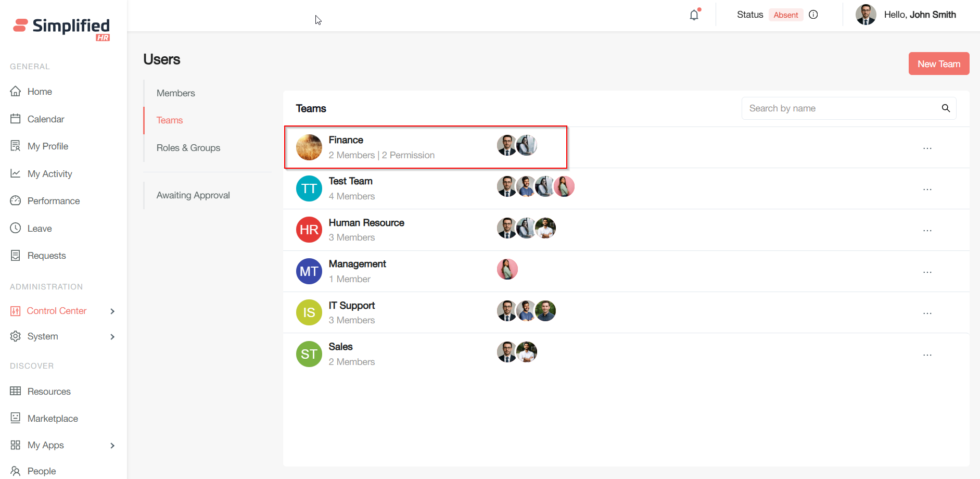Open the Finance team options menu
Screen dimensions: 980x479
[x=927, y=148]
